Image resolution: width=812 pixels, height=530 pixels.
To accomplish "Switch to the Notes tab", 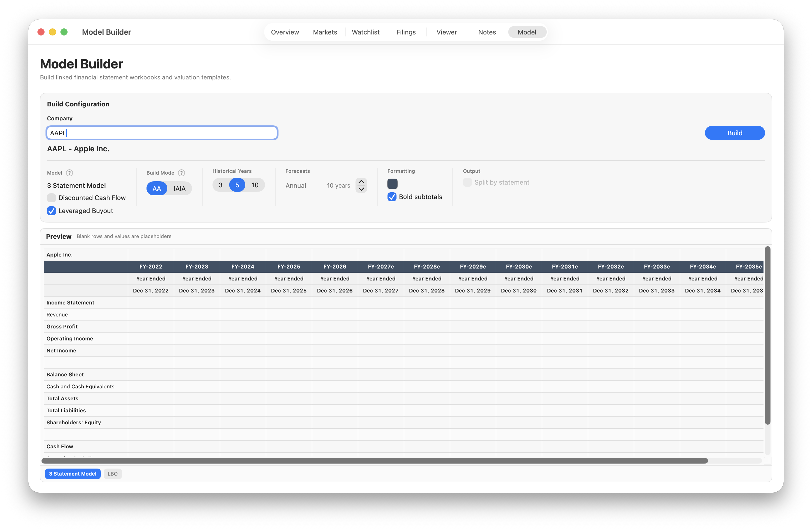I will [487, 32].
